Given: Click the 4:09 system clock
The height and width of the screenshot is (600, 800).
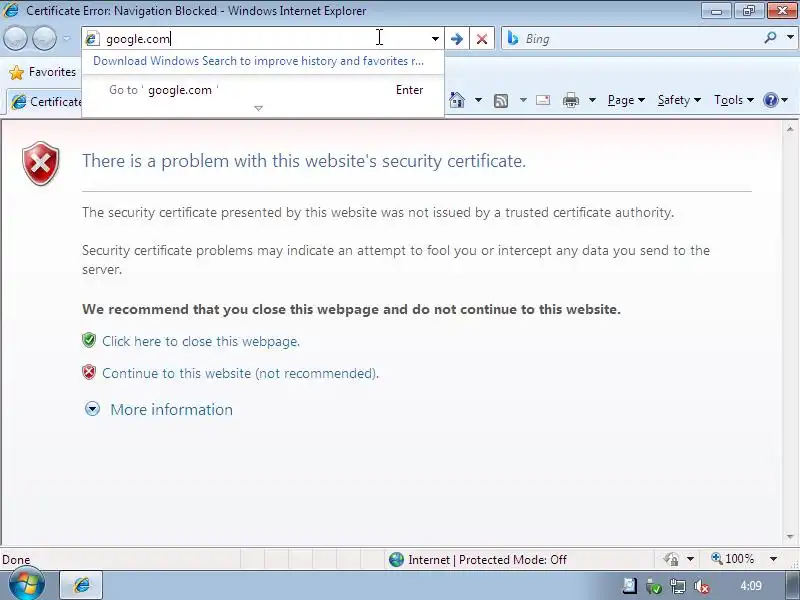Looking at the screenshot, I should click(751, 586).
